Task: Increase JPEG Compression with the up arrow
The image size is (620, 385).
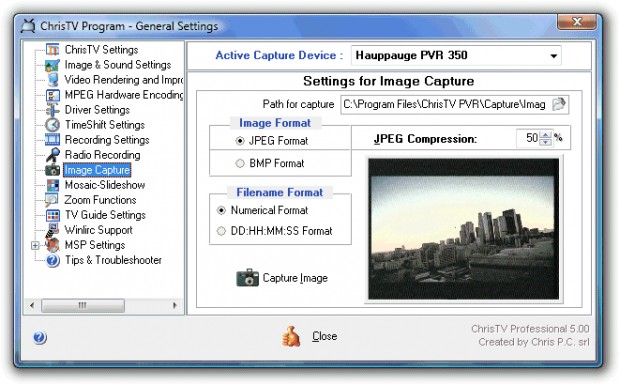Action: pyautogui.click(x=545, y=135)
